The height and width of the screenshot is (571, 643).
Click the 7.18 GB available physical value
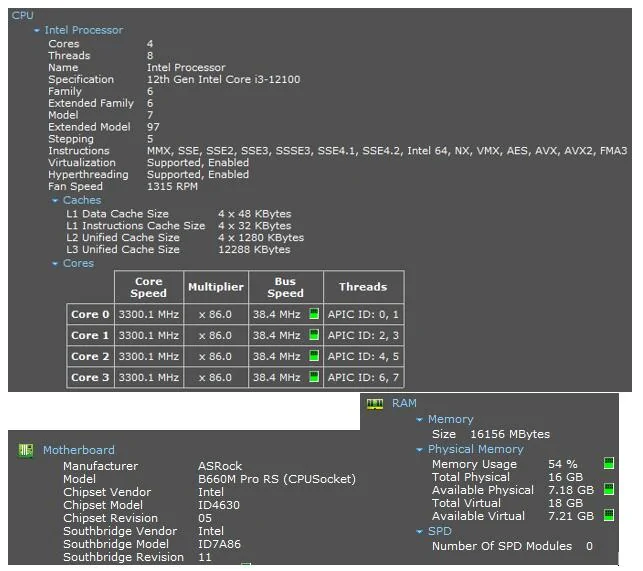click(x=571, y=490)
